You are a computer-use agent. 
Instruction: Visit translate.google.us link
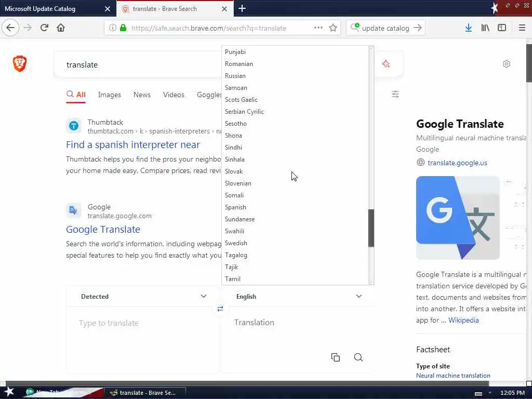tap(457, 163)
